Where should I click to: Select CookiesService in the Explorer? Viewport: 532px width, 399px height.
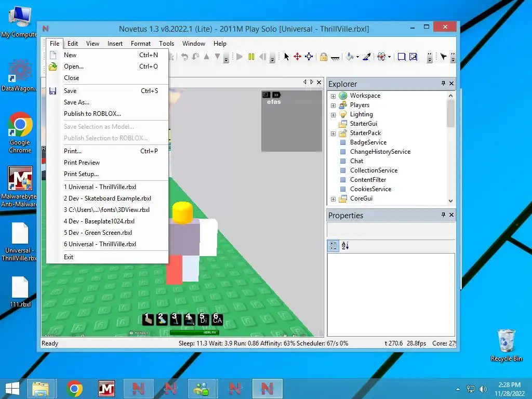370,189
